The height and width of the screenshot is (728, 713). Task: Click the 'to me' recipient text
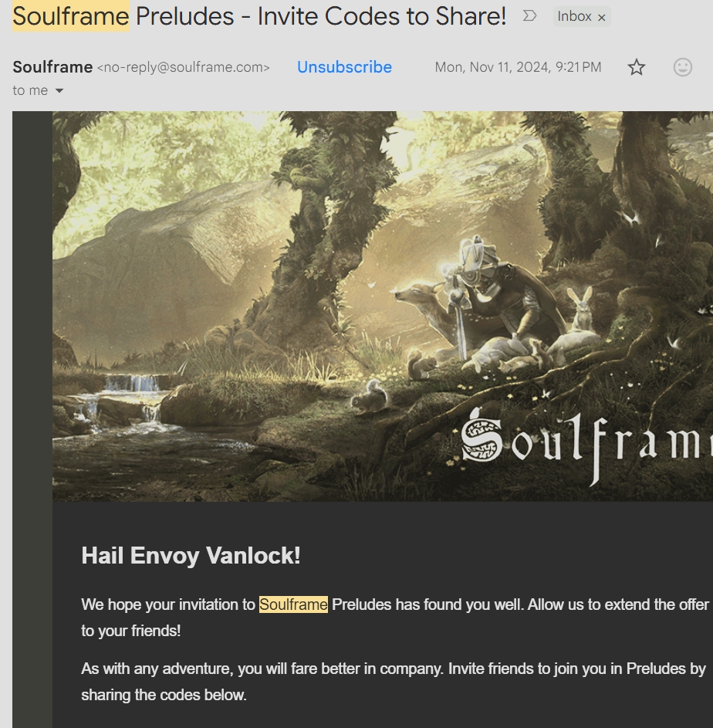click(x=30, y=90)
